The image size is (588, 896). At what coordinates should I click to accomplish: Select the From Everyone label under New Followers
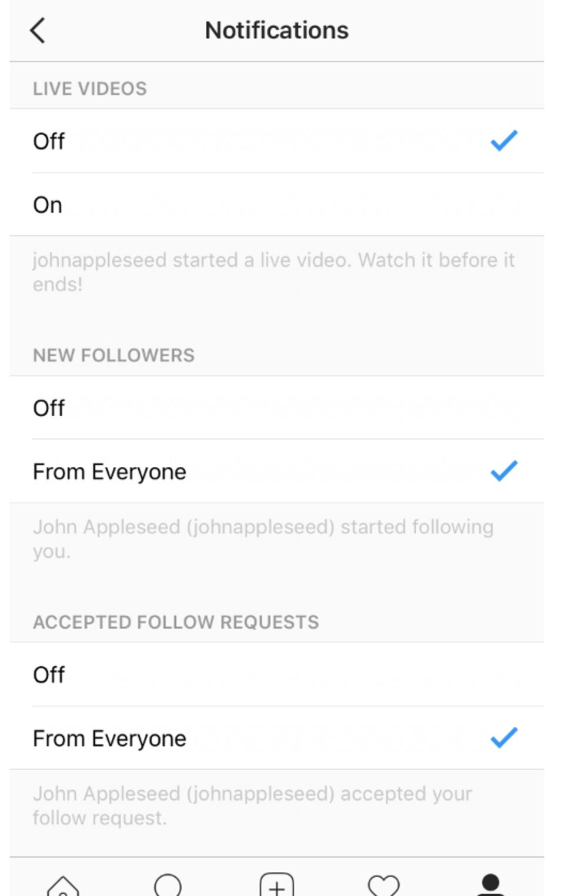pyautogui.click(x=110, y=472)
